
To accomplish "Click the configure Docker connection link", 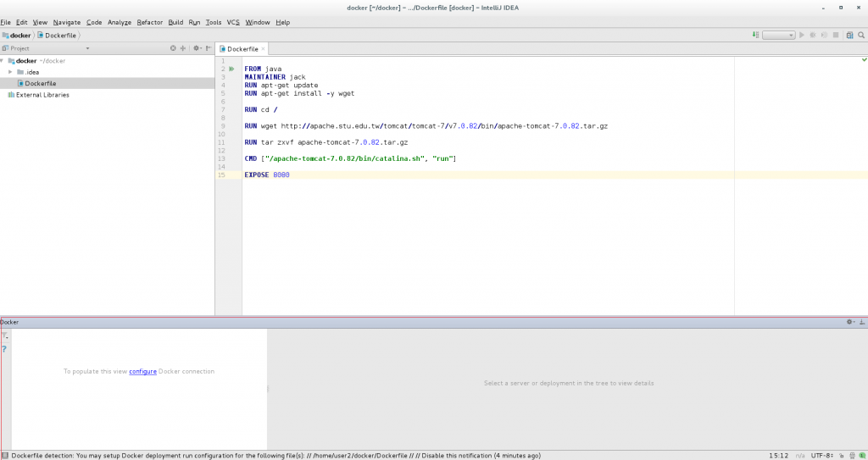I will tap(142, 371).
